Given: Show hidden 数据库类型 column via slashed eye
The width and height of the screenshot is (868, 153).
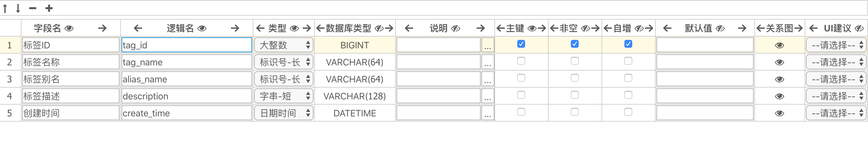Looking at the screenshot, I should pyautogui.click(x=379, y=28).
